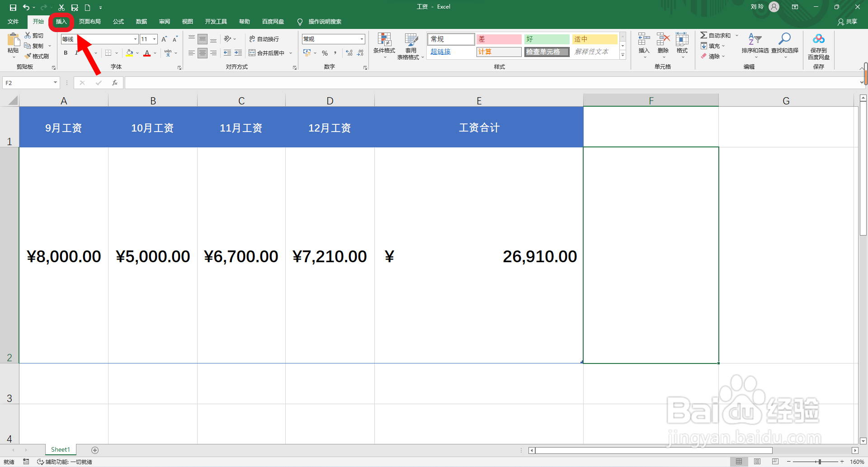The image size is (868, 467).
Task: Expand the cell styles gallery more arrow
Action: coord(623,55)
